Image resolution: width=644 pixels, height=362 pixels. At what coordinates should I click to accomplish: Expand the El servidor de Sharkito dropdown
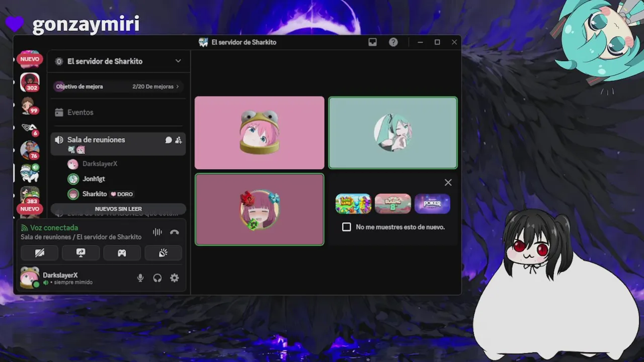click(178, 61)
